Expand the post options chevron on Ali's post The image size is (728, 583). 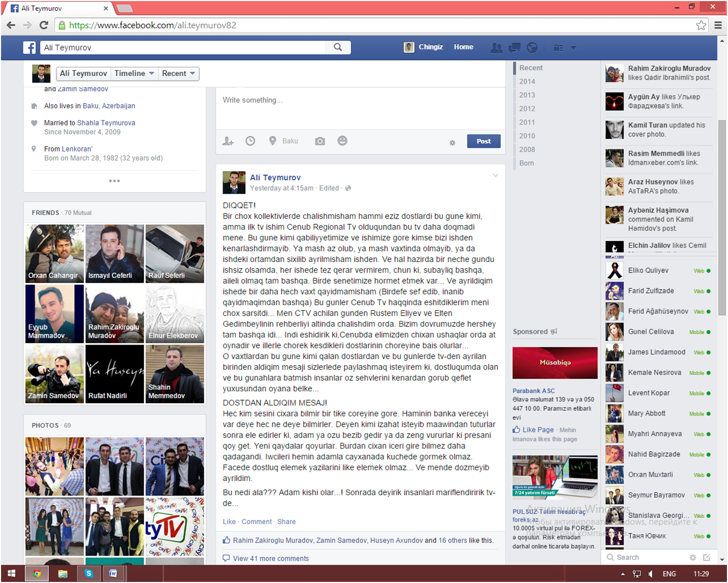coord(495,175)
